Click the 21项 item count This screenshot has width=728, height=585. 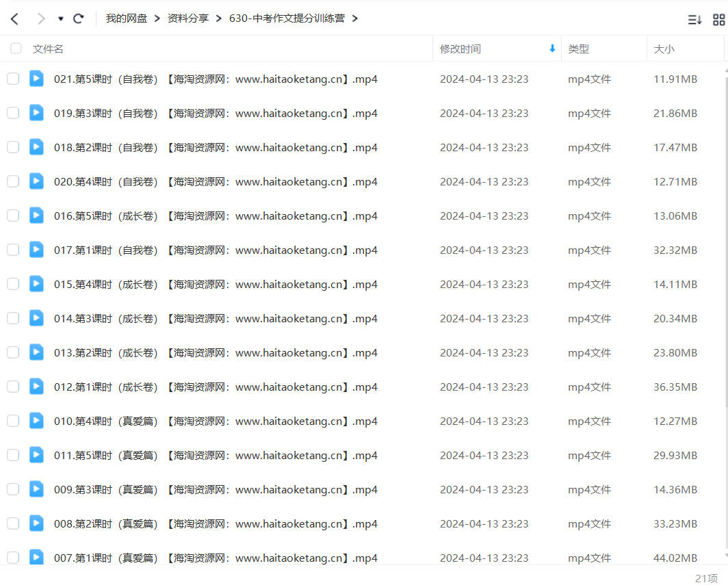point(706,578)
